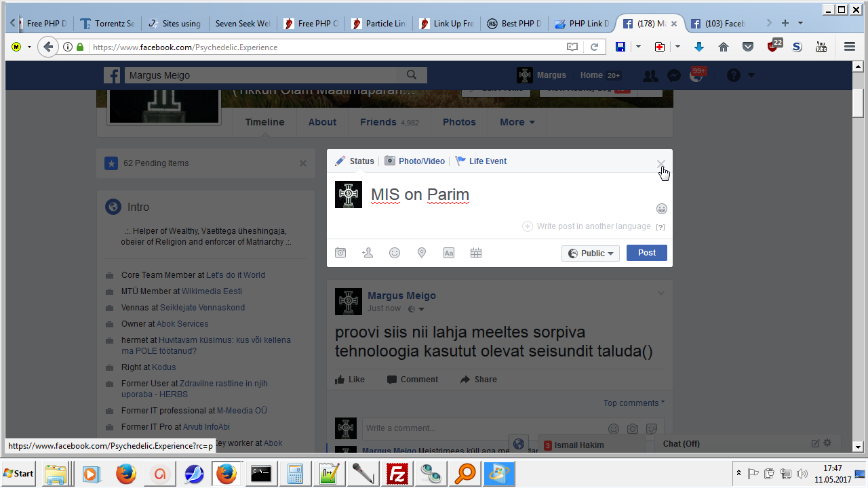This screenshot has width=868, height=488.
Task: Open the dropdown next to the blue save icon
Action: [638, 47]
